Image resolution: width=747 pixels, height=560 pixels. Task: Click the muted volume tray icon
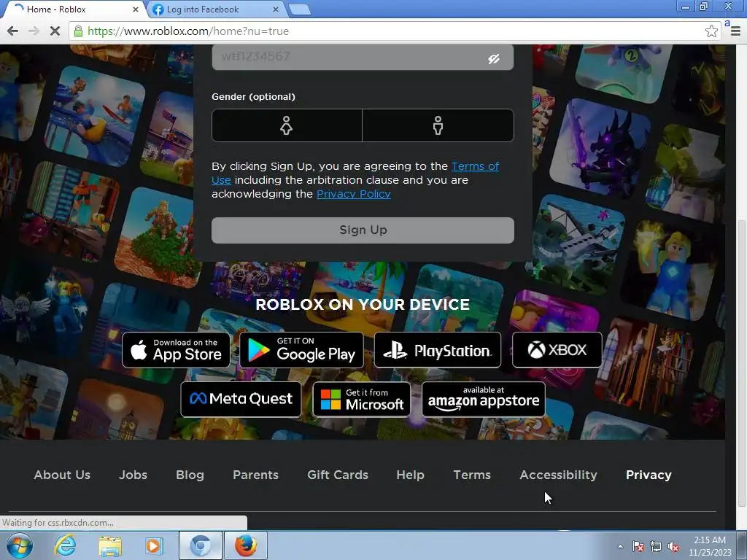tap(673, 547)
